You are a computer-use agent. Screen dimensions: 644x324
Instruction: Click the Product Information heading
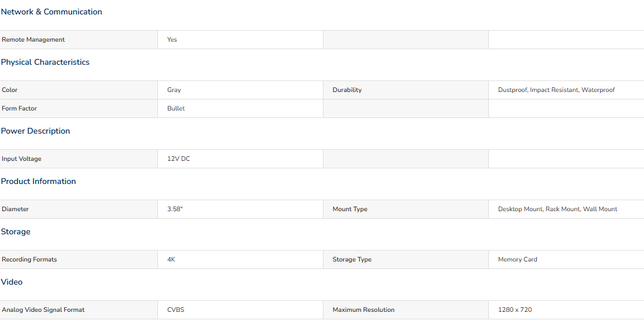coord(38,182)
